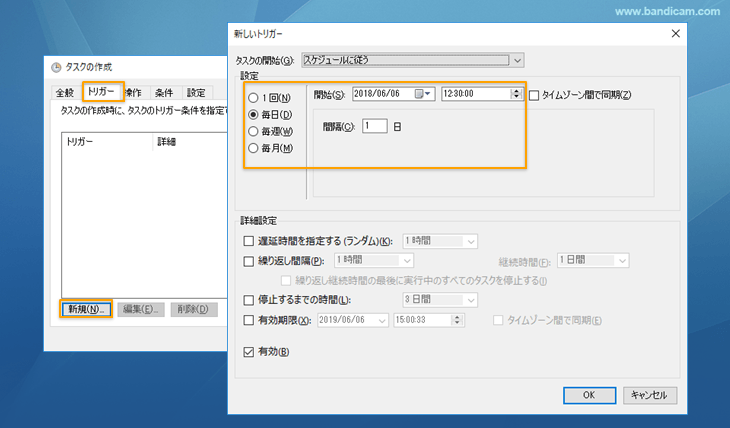Image resolution: width=730 pixels, height=428 pixels.
Task: Enable the 有効期限 checkbox
Action: [x=249, y=320]
